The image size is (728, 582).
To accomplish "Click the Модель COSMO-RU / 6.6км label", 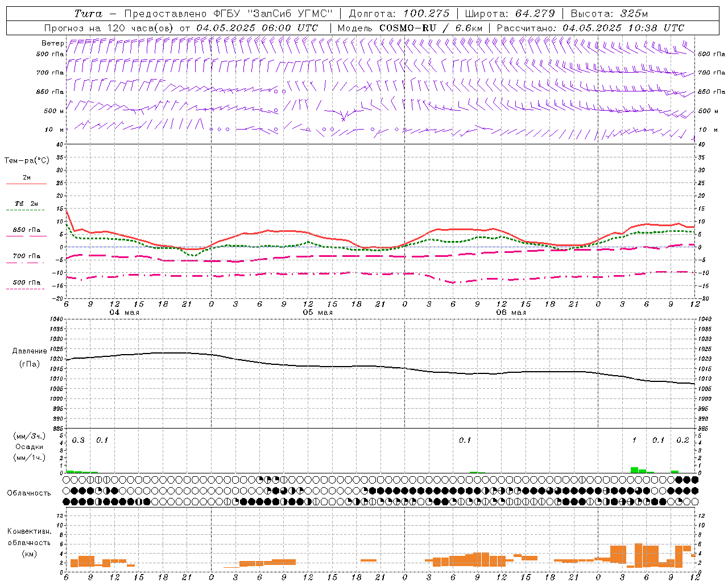I will pos(410,28).
